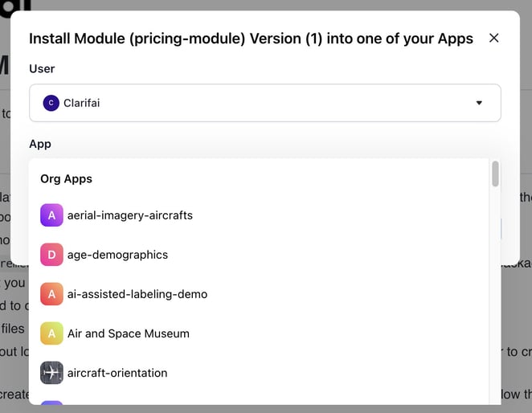This screenshot has height=413, width=532.
Task: Pick the Air and Space Museum app
Action: coord(129,333)
